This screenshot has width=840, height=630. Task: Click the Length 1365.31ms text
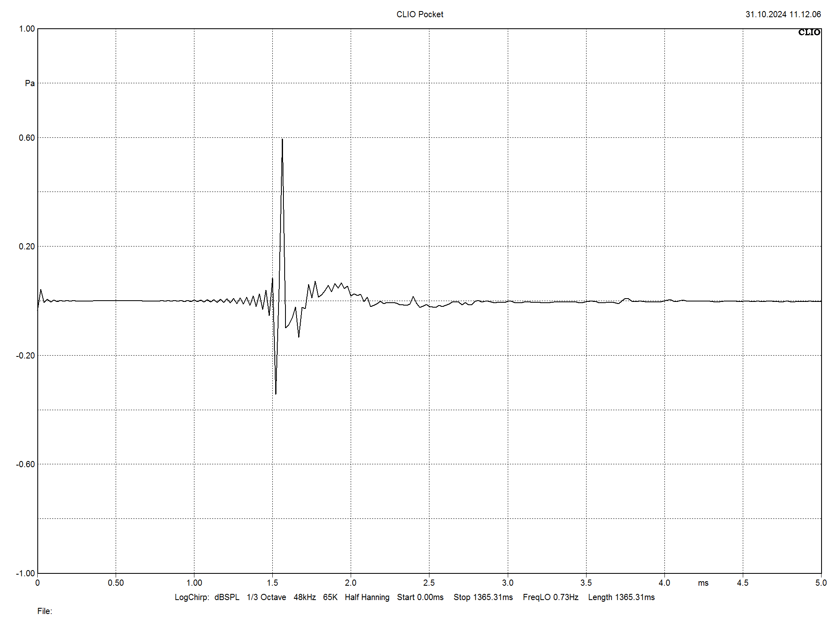click(x=621, y=597)
